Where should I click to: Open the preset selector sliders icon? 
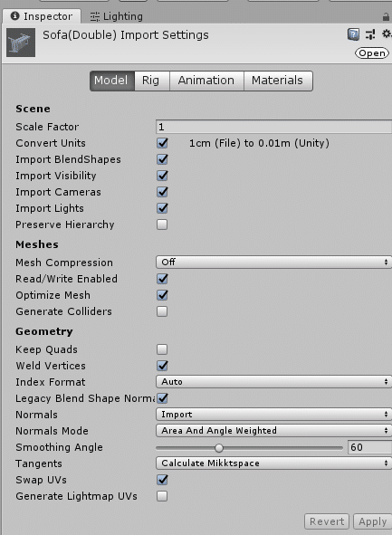370,34
